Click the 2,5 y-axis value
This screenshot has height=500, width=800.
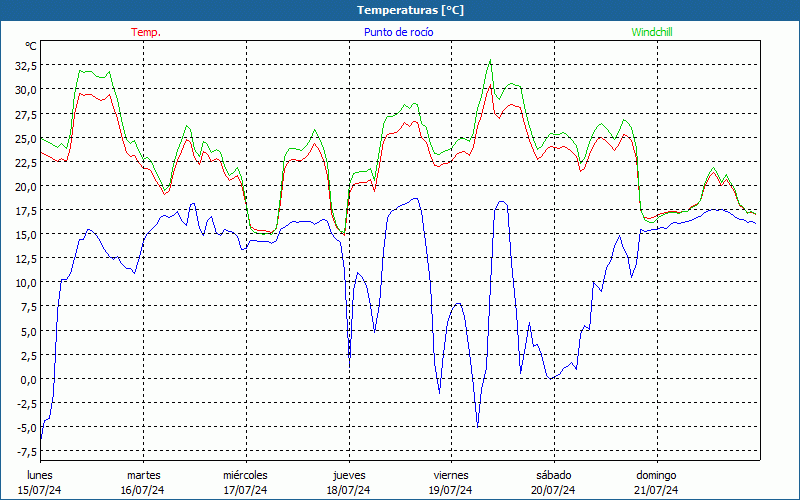[x=28, y=355]
